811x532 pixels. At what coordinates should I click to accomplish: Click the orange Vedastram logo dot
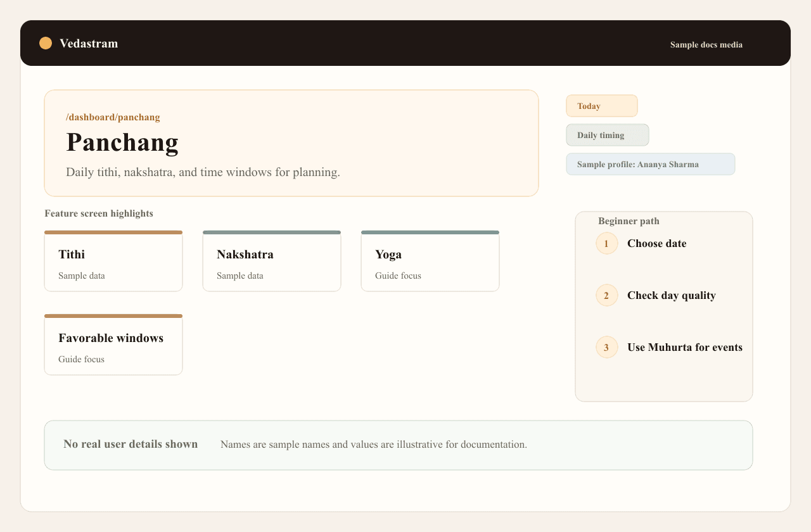46,43
